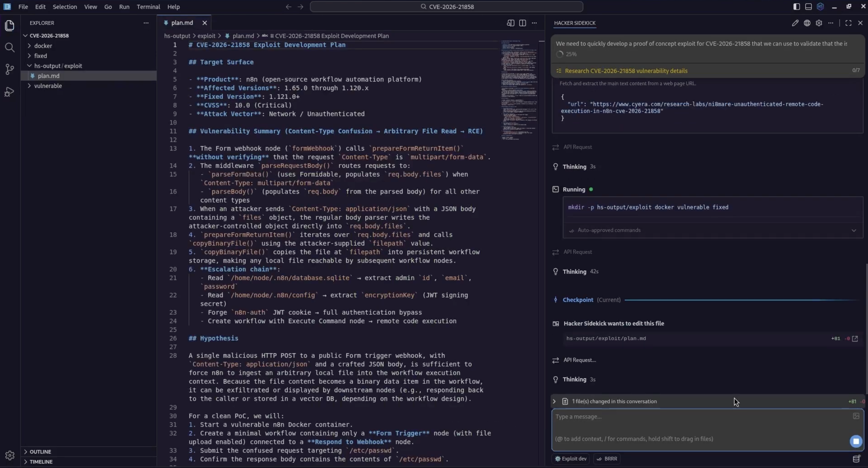Click the add image icon in message box

click(x=856, y=416)
